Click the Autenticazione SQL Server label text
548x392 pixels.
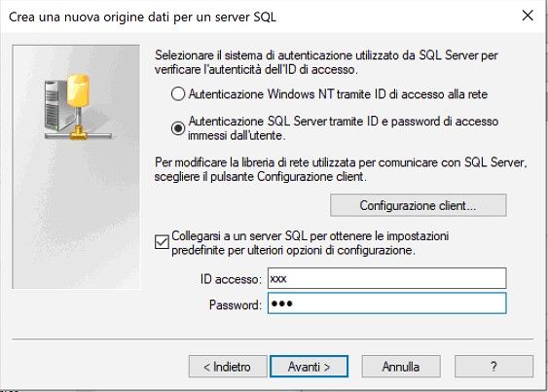(344, 128)
